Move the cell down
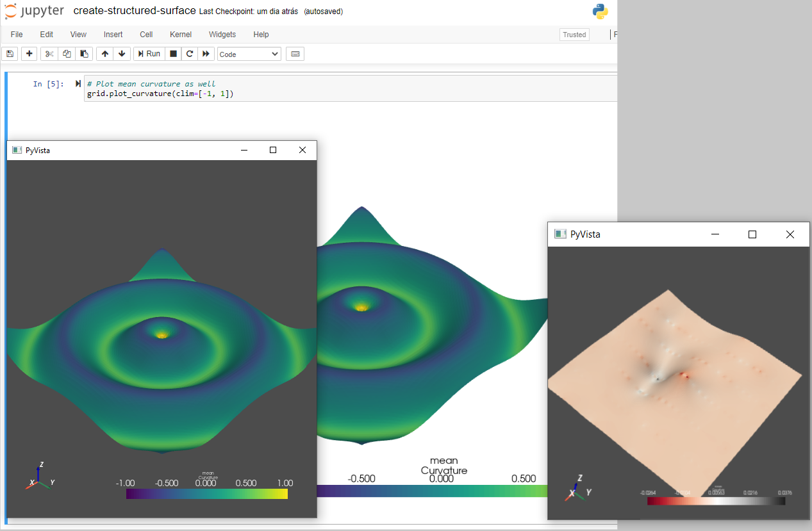Image resolution: width=812 pixels, height=531 pixels. point(122,53)
